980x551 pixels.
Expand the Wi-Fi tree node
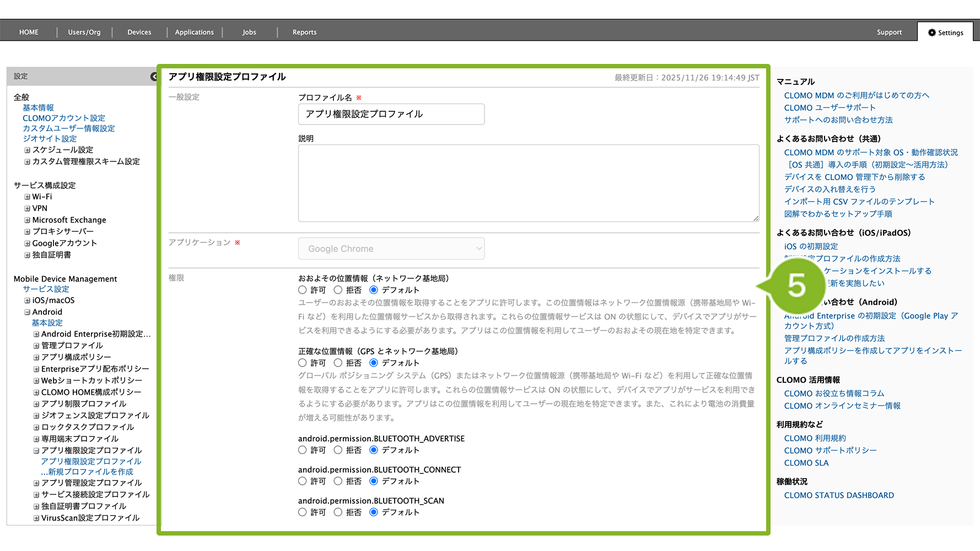(27, 197)
